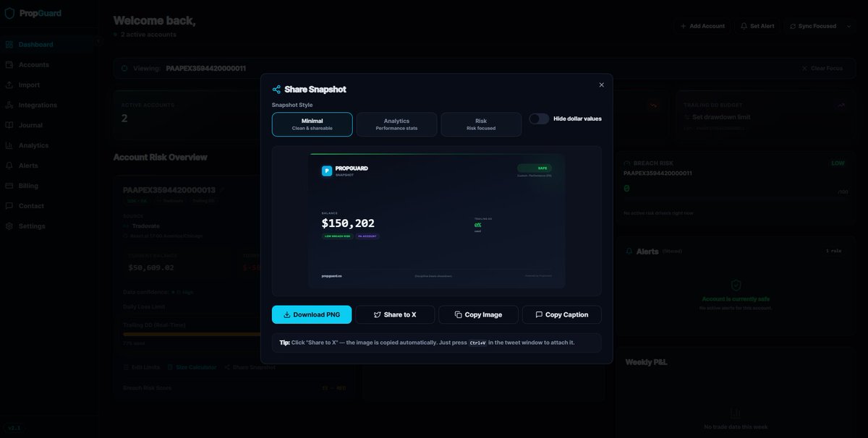Click the Integrations icon in sidebar

[9, 106]
